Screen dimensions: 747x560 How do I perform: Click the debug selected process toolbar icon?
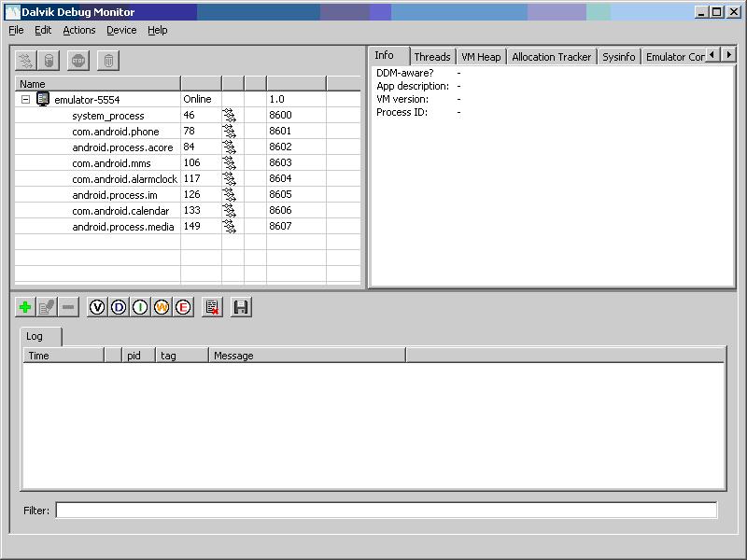[26, 61]
